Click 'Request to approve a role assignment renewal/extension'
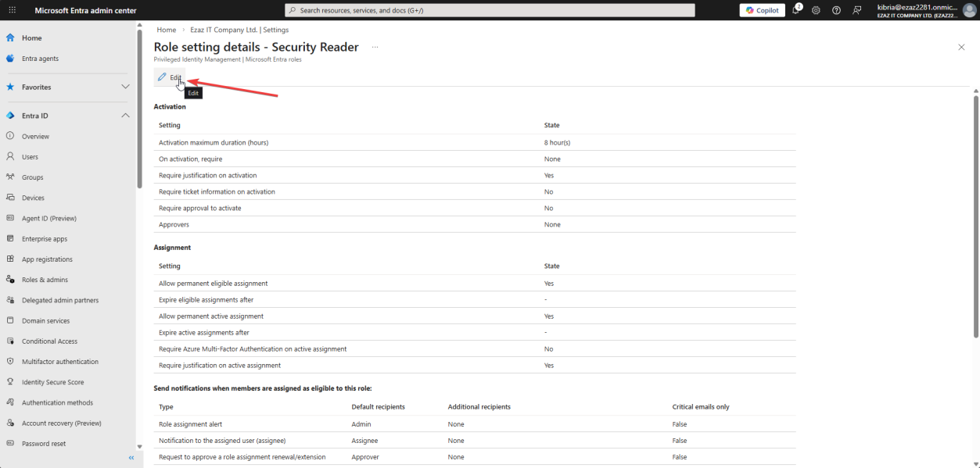 click(x=242, y=457)
